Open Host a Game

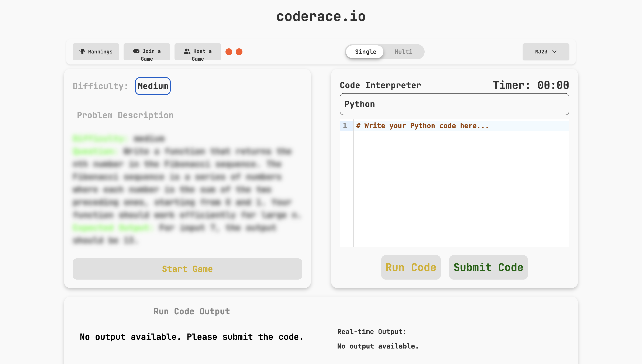point(198,52)
